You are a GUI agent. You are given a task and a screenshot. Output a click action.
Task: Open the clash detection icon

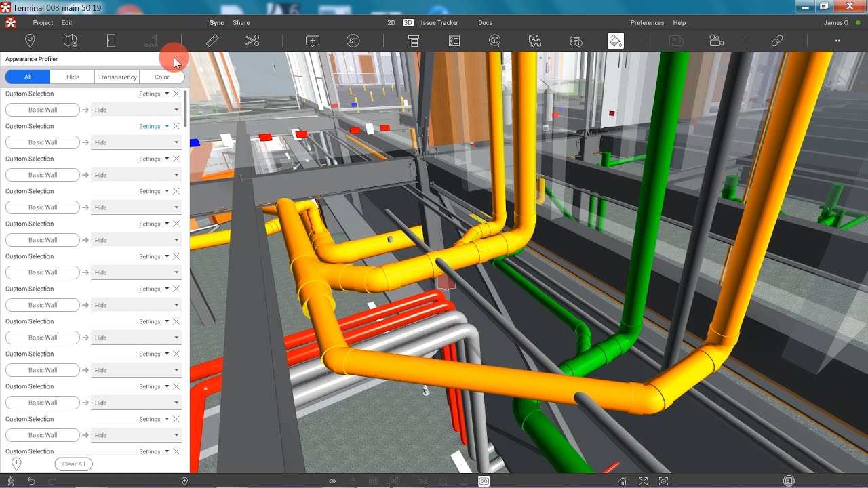pyautogui.click(x=535, y=41)
